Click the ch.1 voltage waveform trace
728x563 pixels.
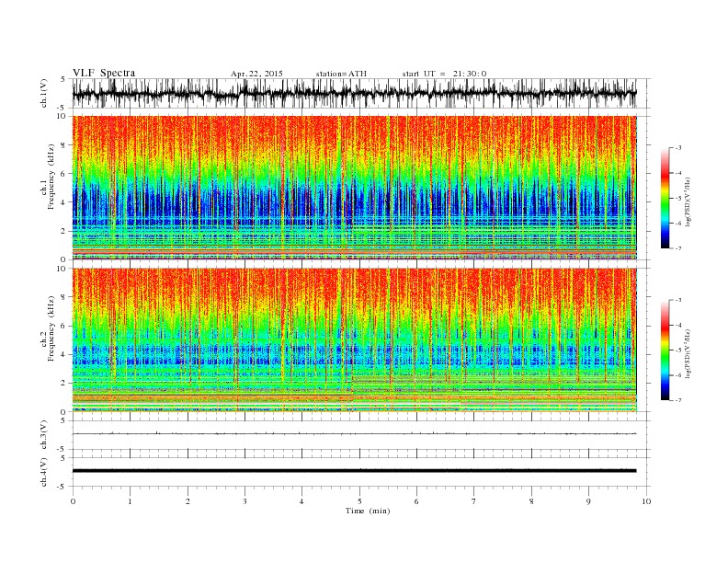coord(354,93)
